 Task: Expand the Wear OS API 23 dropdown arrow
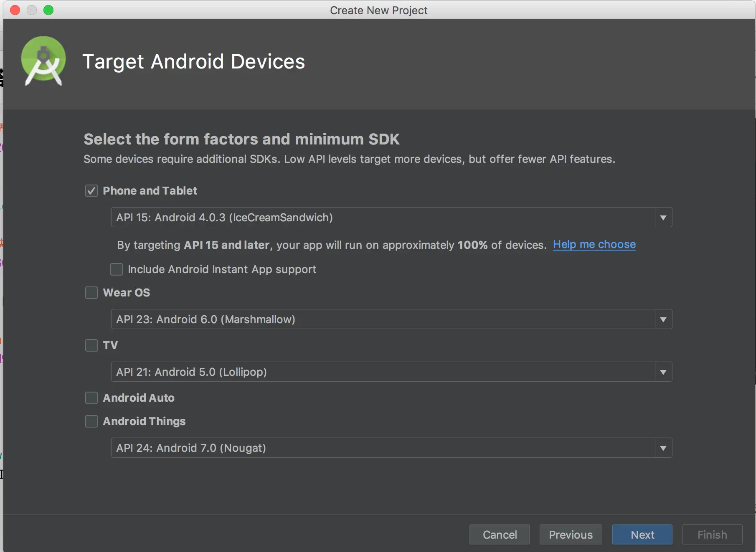(663, 319)
